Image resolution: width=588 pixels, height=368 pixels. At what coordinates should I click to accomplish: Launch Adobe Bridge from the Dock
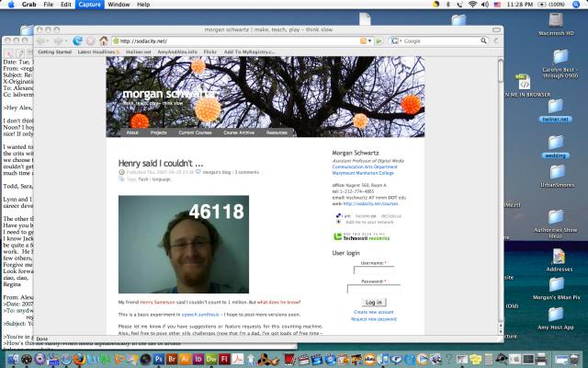pyautogui.click(x=172, y=359)
